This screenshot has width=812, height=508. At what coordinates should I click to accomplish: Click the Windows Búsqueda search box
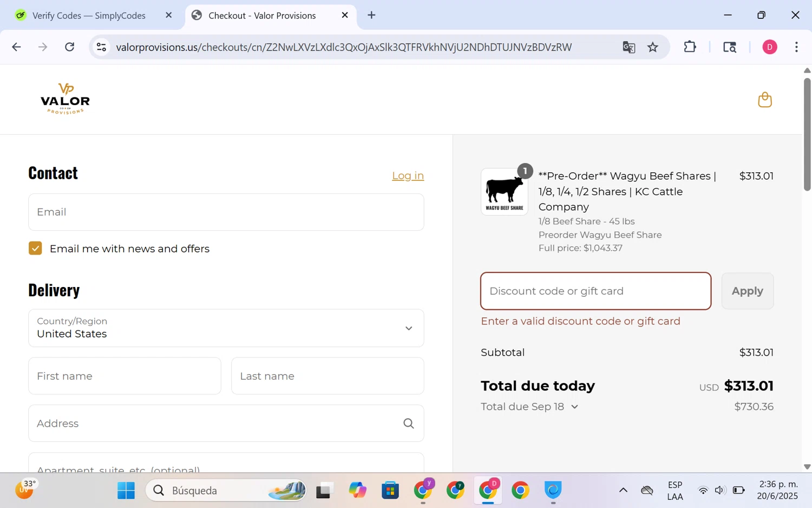pos(226,491)
